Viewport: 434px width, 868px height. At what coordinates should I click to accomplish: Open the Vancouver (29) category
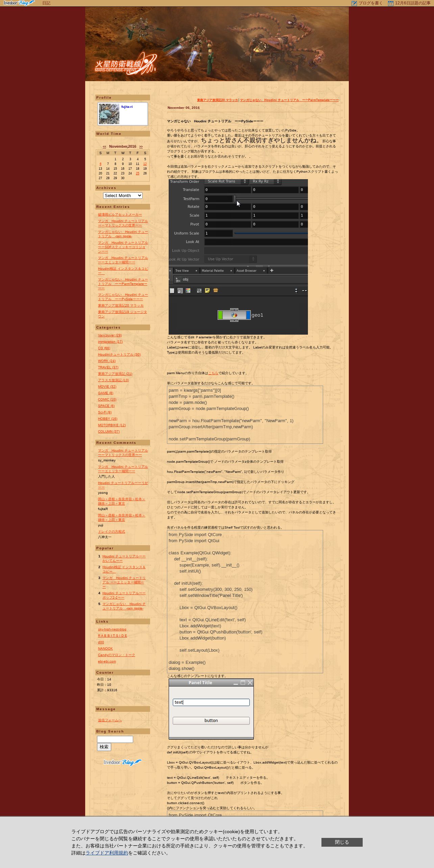[110, 335]
